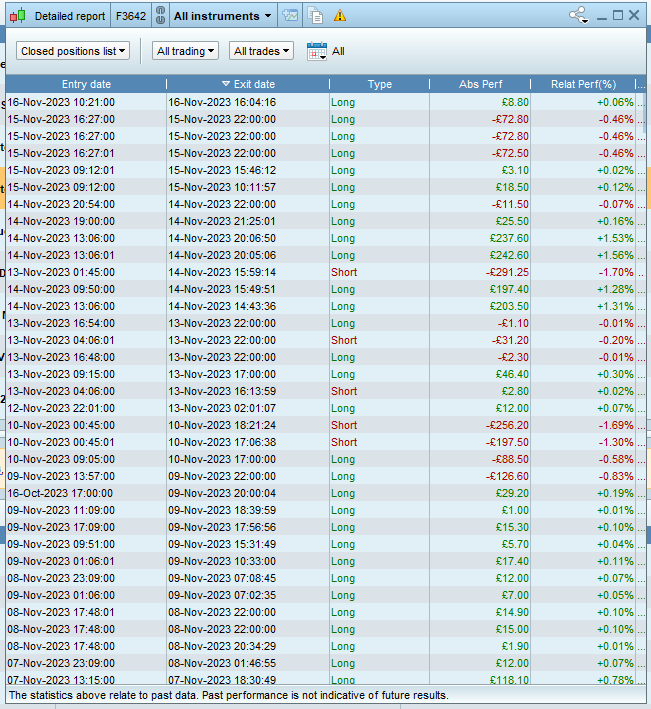Select the row with entry 16-Nov-2023 10:21:00

point(326,102)
